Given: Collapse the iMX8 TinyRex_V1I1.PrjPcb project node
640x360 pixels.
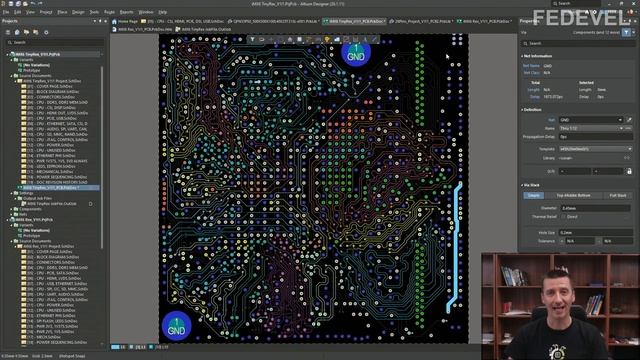Looking at the screenshot, I should 7,54.
